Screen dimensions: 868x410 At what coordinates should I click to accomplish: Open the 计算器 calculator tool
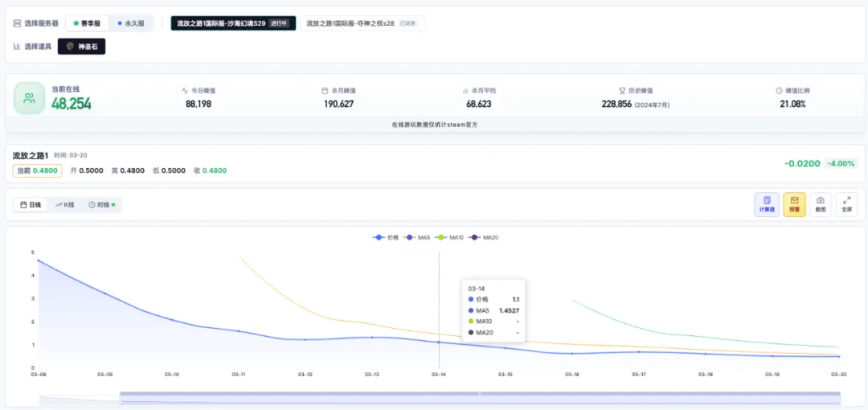point(767,204)
